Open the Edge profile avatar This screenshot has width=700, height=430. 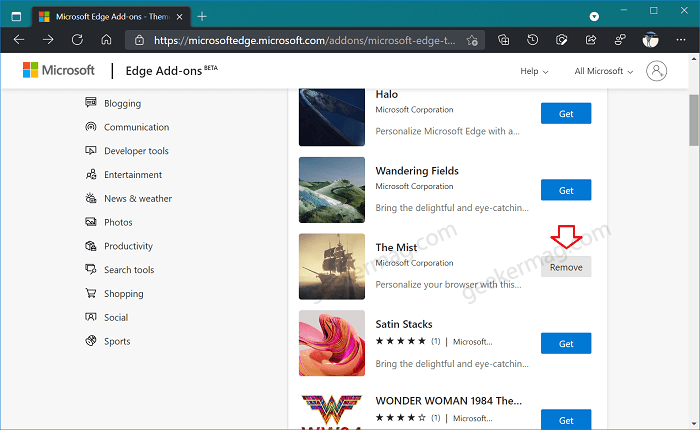[x=650, y=40]
